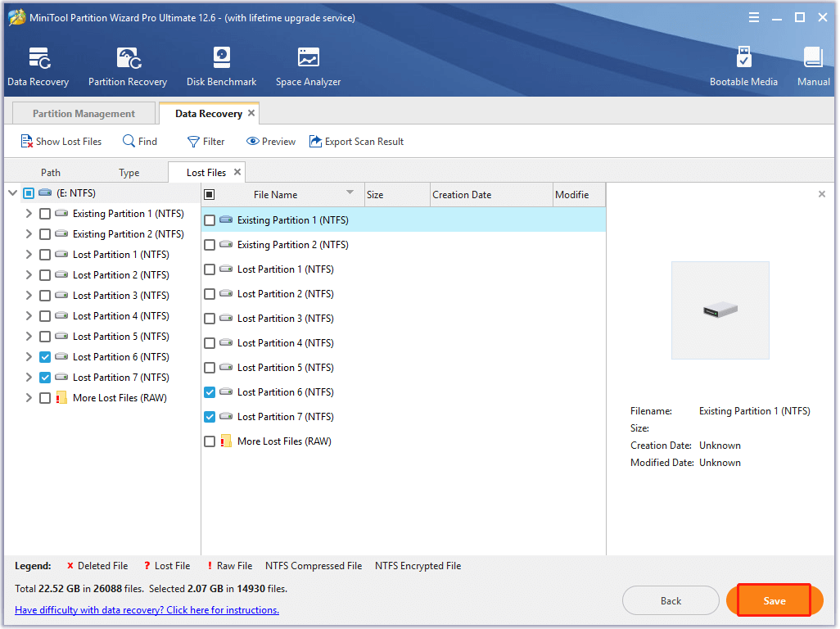Save the selected recovered files
Screen dimensions: 840x629
click(775, 600)
